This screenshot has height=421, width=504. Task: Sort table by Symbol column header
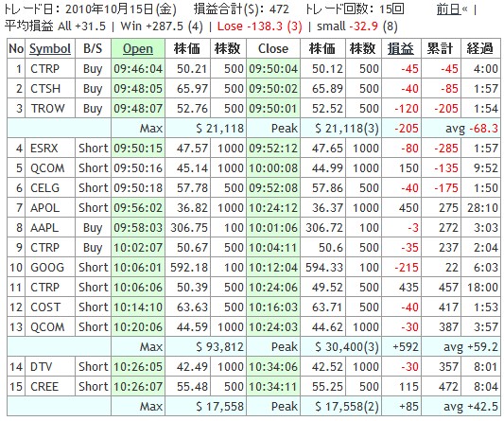50,49
